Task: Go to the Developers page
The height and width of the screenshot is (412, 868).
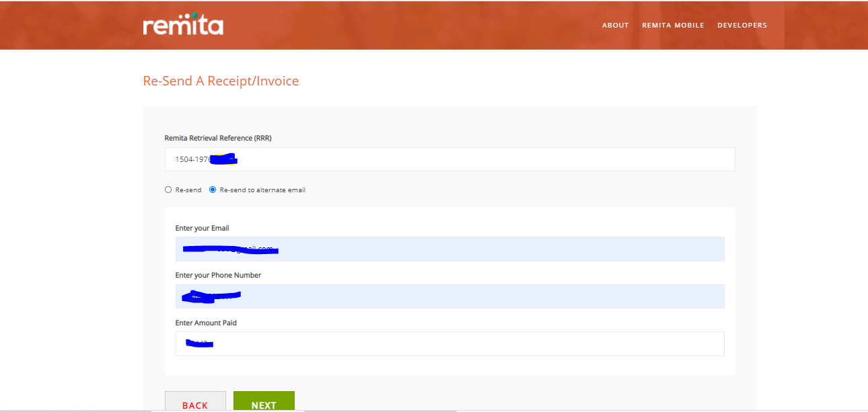Action: pyautogui.click(x=742, y=26)
